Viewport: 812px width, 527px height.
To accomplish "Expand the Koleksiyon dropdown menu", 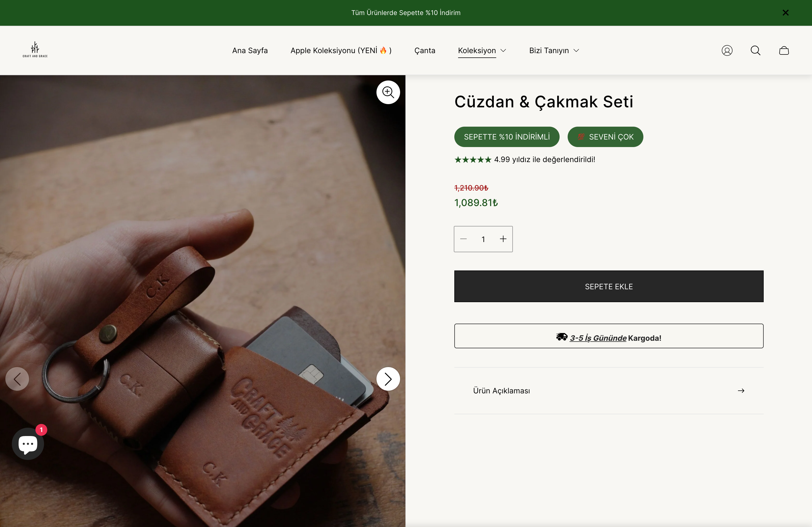I will click(x=482, y=50).
